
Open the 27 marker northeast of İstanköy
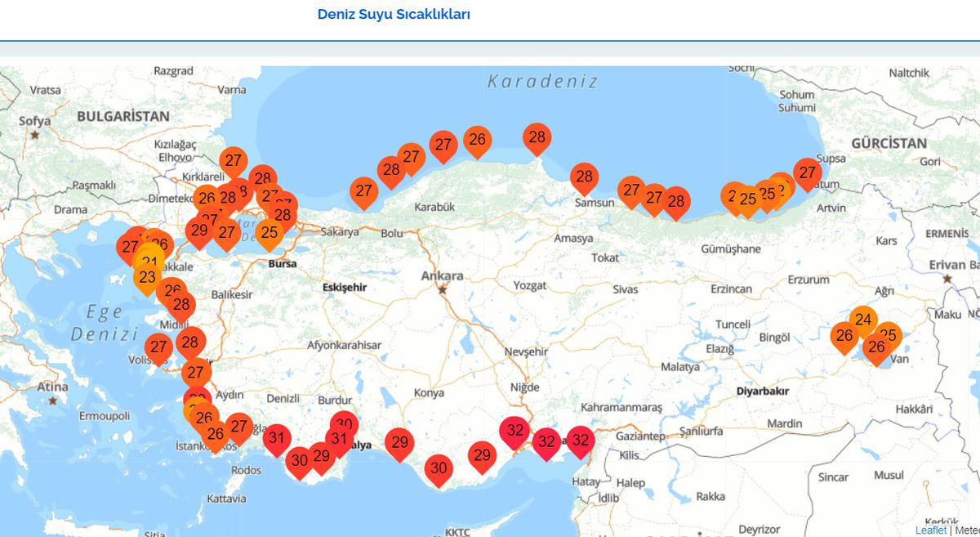point(238,427)
